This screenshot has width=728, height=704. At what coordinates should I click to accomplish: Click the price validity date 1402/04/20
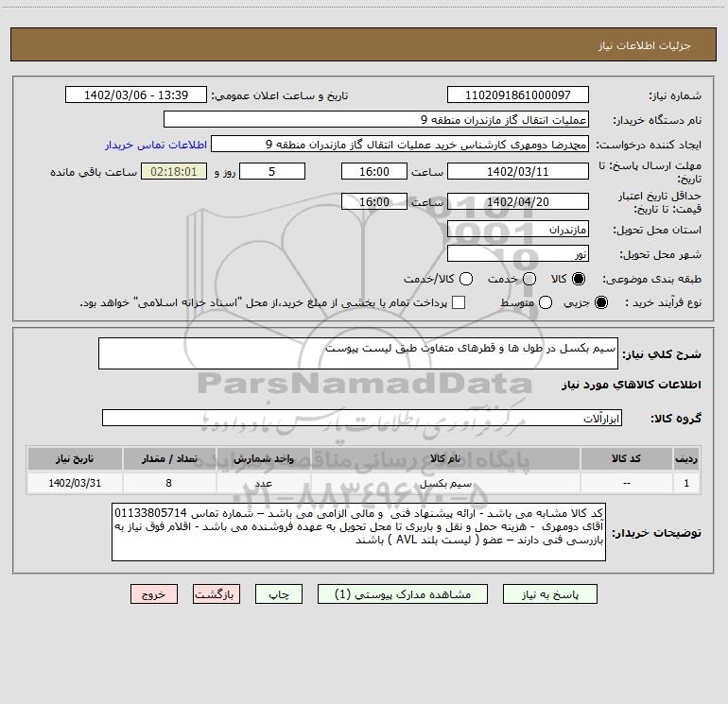coord(518,201)
